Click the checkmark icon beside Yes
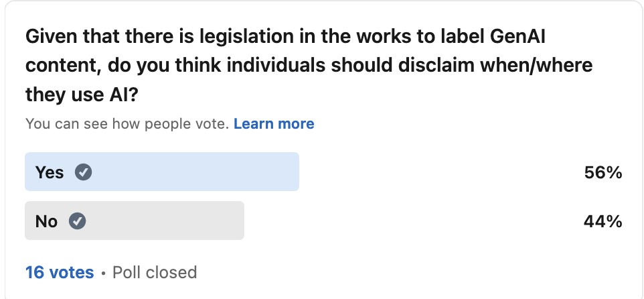 [83, 172]
